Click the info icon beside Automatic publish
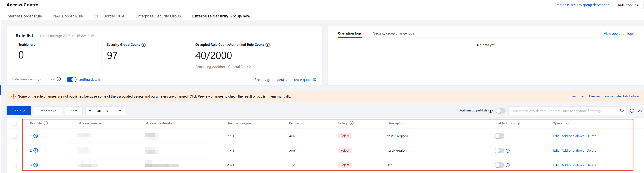 coord(491,111)
